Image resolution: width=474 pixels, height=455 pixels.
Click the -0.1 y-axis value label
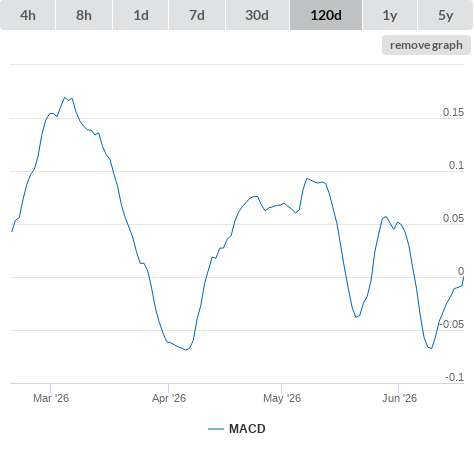point(454,377)
